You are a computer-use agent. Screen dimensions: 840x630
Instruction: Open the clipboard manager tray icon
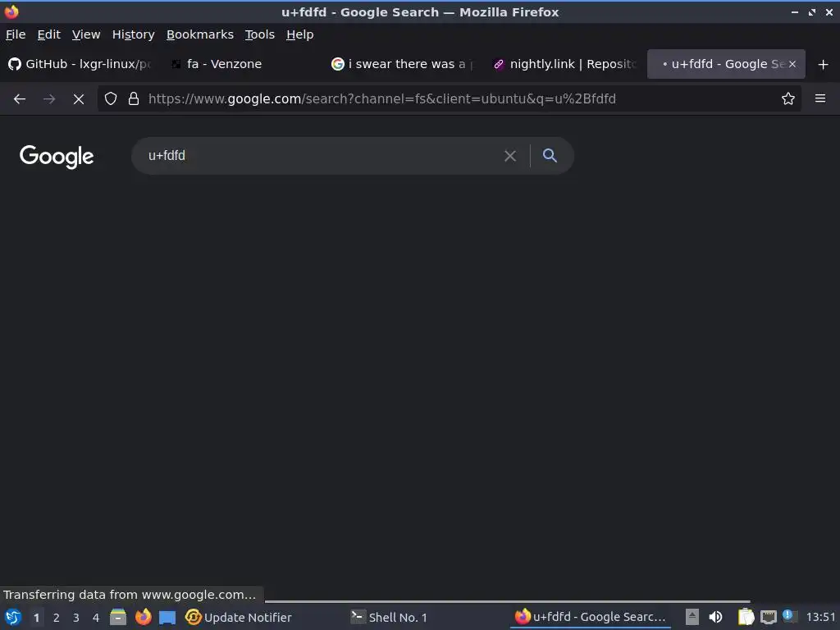click(746, 617)
